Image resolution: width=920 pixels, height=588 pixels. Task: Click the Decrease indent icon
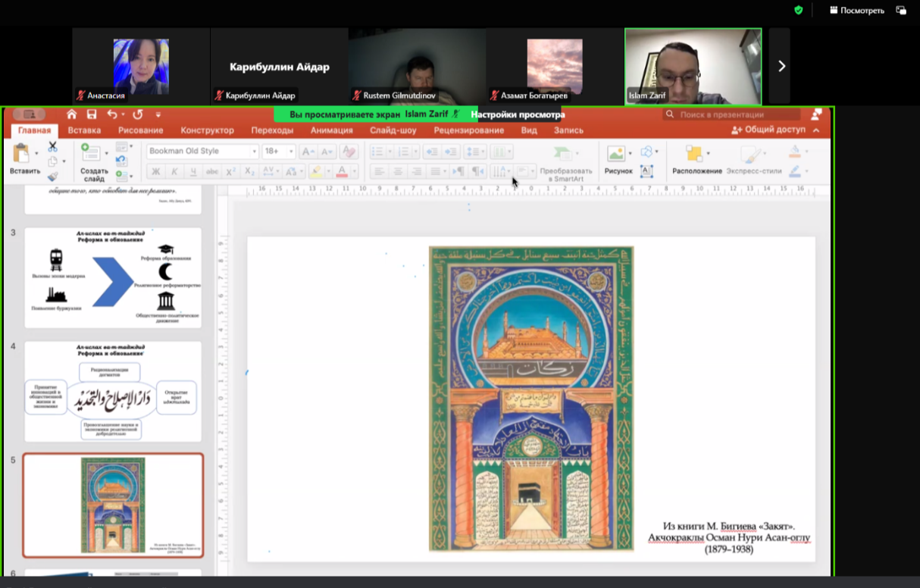point(432,152)
